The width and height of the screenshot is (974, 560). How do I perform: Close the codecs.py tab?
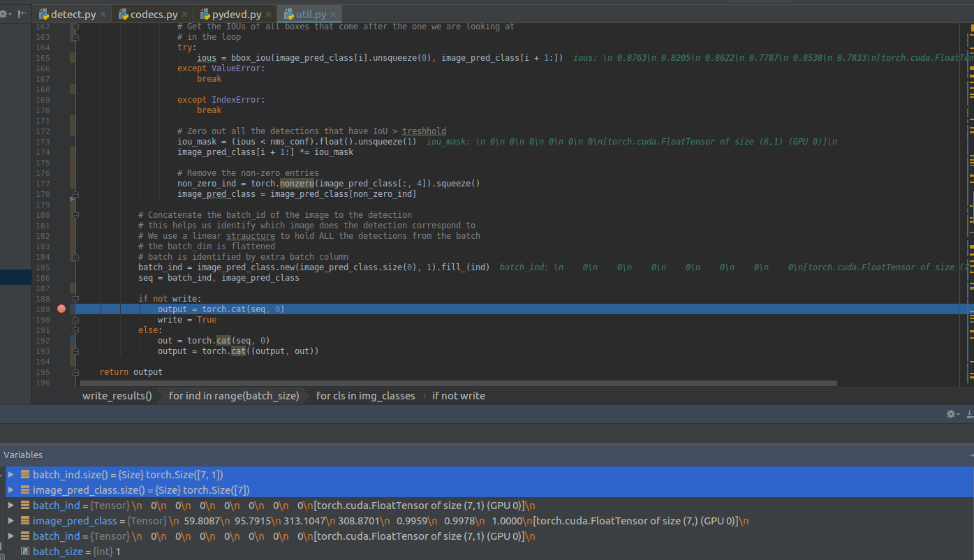point(184,14)
